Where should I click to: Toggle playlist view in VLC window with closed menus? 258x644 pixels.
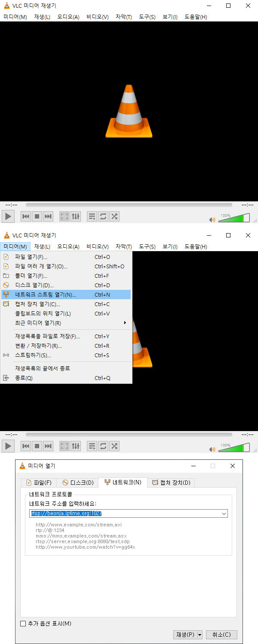click(92, 217)
